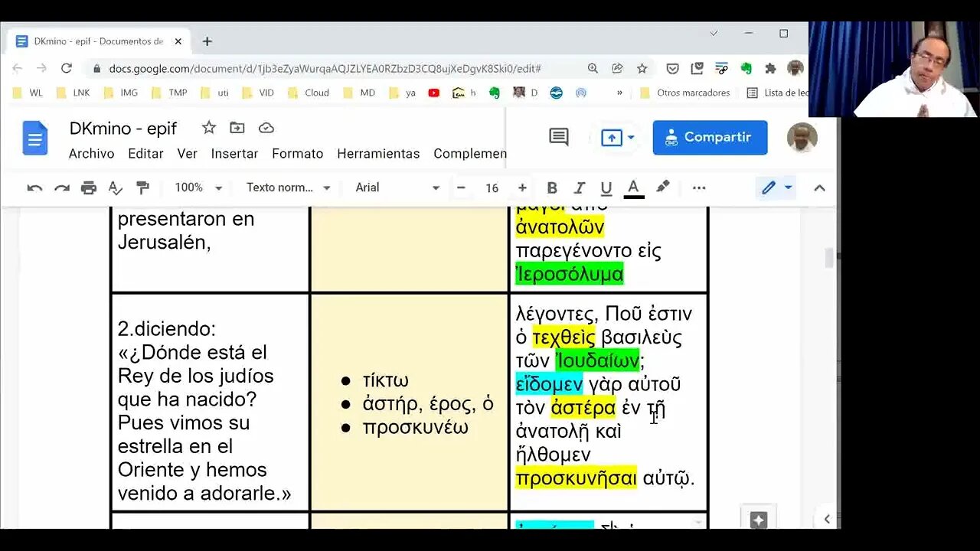
Task: Click the browser Back arrow
Action: [18, 68]
